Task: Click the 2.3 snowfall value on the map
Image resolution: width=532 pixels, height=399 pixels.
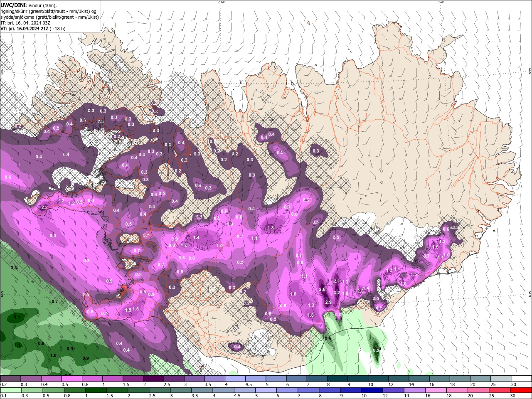Action: point(44,207)
